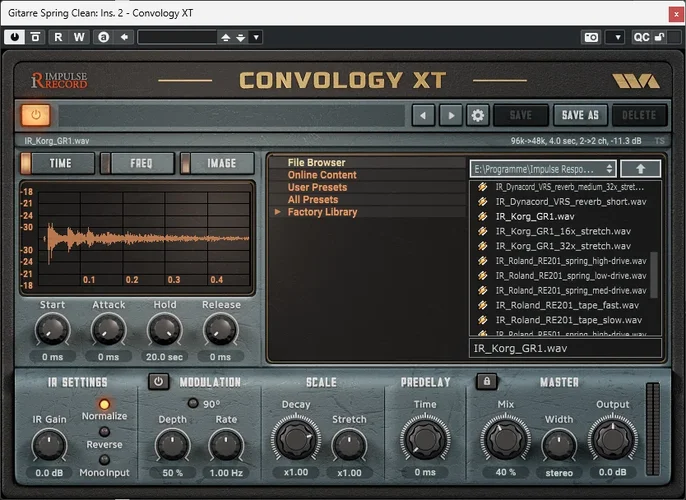Expand the Factory Library tree item

click(279, 212)
